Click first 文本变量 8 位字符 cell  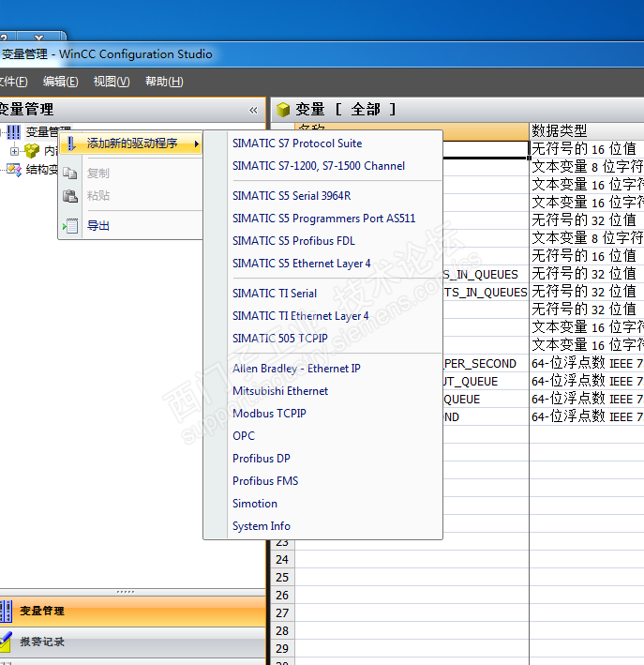[x=587, y=167]
